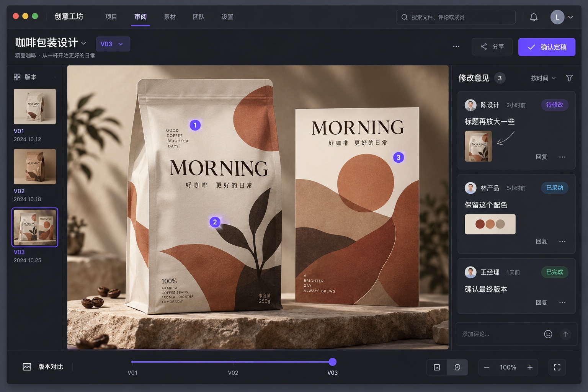
Task: Reply to 陈设计's comment
Action: point(541,157)
